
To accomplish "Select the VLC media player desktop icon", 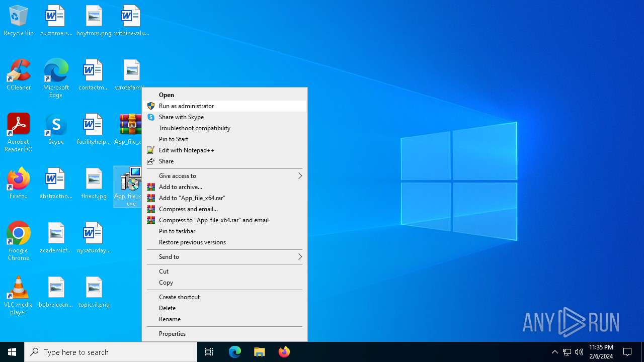I will coord(19,296).
